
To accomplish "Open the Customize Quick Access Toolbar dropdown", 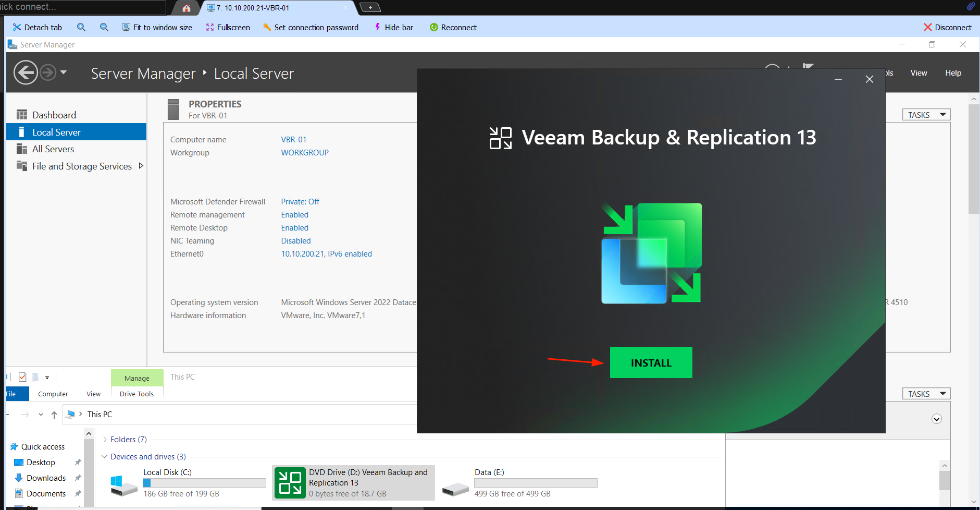I will 47,377.
